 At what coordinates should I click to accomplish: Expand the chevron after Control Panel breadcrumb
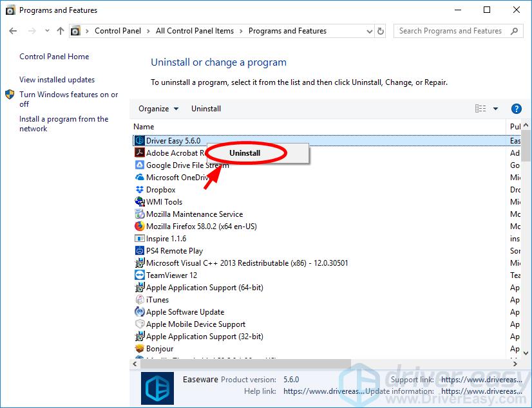(x=148, y=31)
